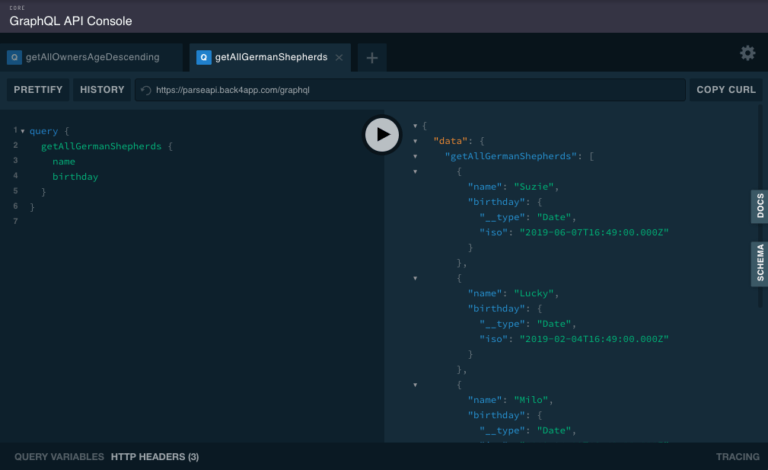Image resolution: width=768 pixels, height=470 pixels.
Task: Open the Tracing panel
Action: (738, 457)
